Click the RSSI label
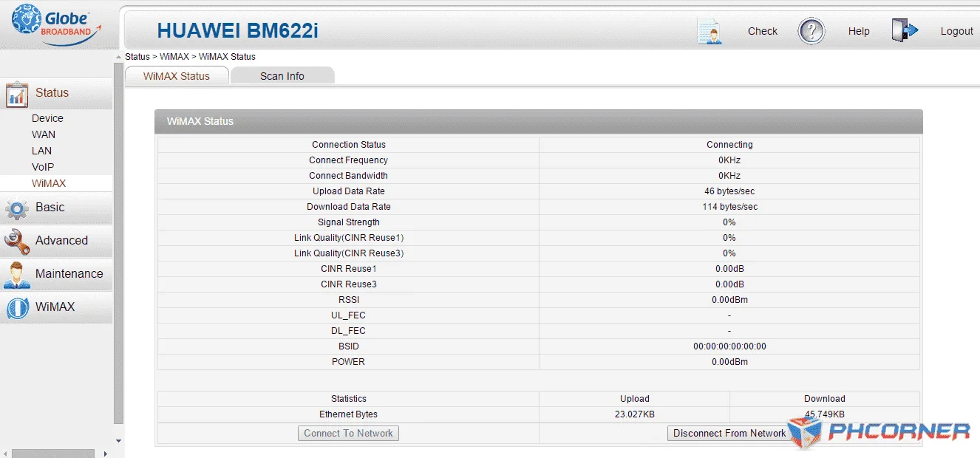Viewport: 980px width, 458px height. [349, 300]
